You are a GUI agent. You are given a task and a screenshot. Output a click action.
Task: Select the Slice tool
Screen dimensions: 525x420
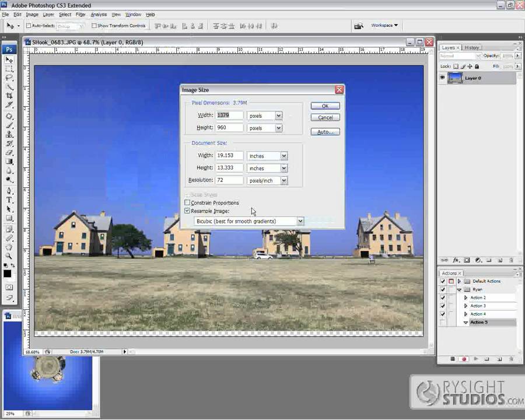[9, 105]
